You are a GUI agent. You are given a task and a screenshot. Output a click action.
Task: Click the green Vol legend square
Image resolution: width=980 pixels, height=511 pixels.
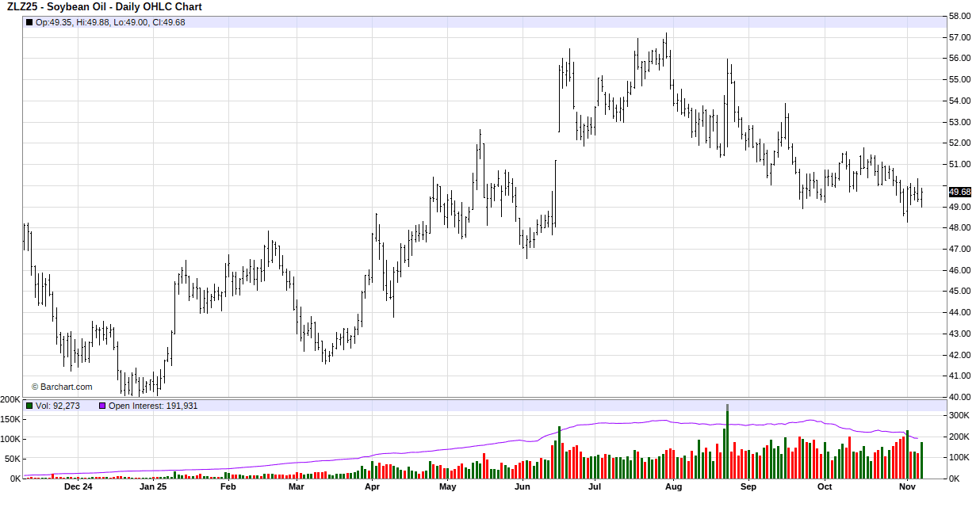point(29,406)
